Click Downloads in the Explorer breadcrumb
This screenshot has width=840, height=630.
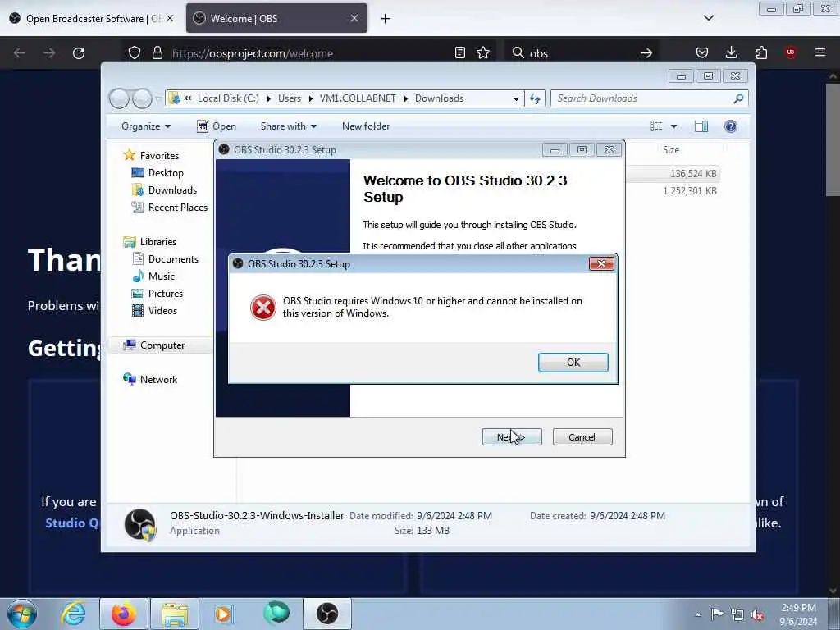[439, 98]
